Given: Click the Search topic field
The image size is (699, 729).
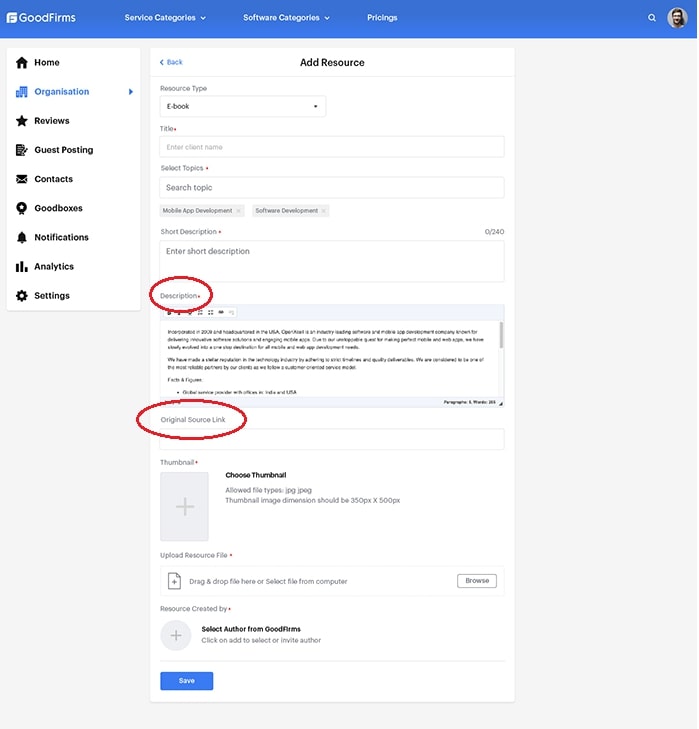Looking at the screenshot, I should (332, 187).
